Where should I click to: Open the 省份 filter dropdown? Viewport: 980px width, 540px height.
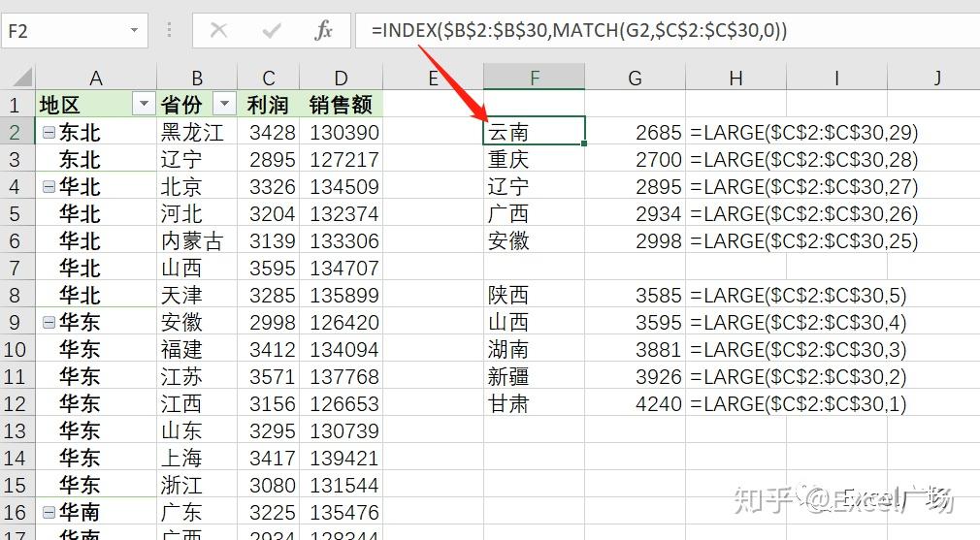(225, 105)
